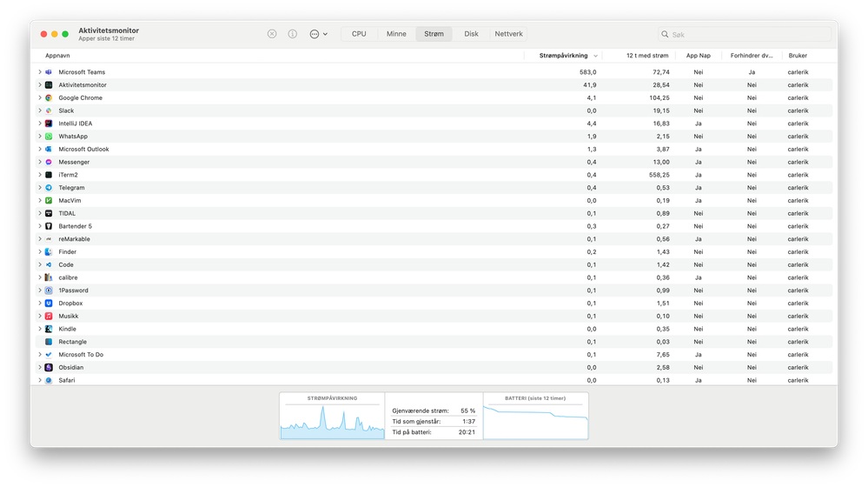Viewport: 868px width, 487px height.
Task: Click in the Søk search field
Action: 745,34
